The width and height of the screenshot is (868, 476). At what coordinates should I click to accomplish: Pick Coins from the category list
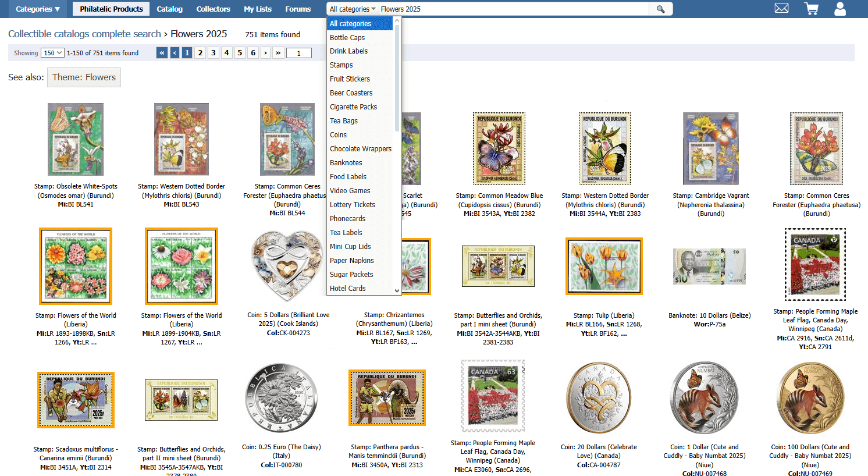tap(338, 135)
